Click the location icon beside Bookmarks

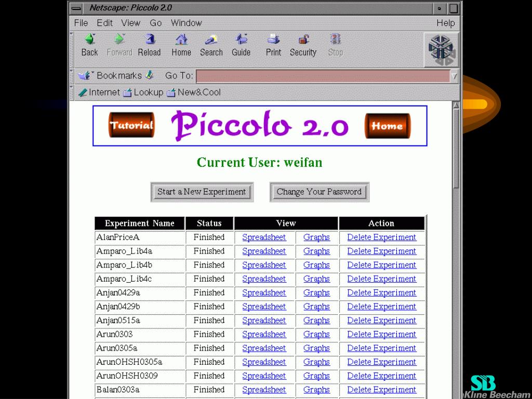tap(150, 75)
